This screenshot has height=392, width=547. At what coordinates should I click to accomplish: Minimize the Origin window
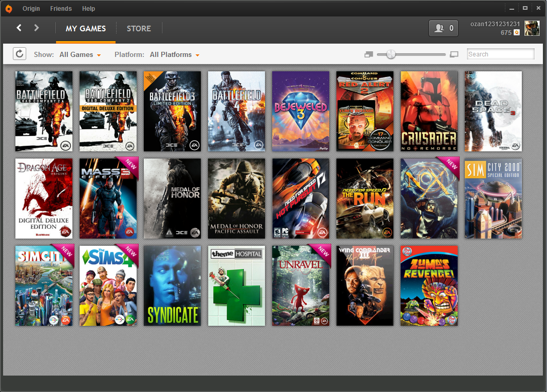[512, 8]
